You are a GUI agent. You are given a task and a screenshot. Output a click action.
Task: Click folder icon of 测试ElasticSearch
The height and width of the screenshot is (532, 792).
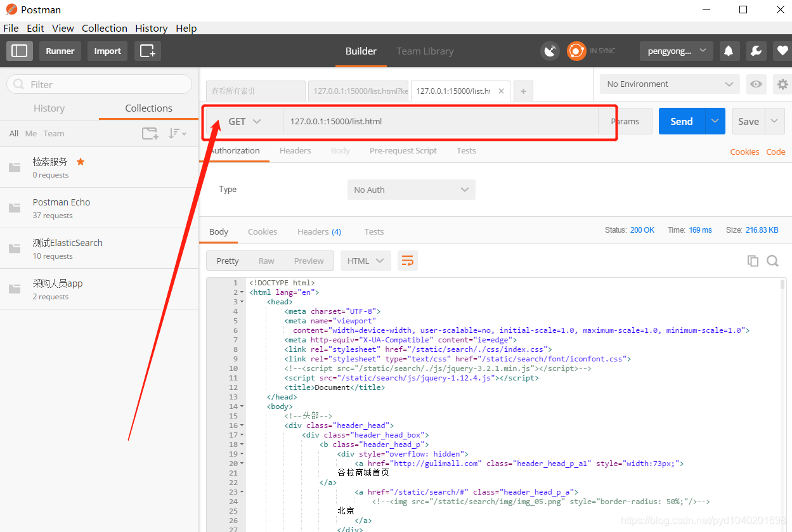click(15, 249)
